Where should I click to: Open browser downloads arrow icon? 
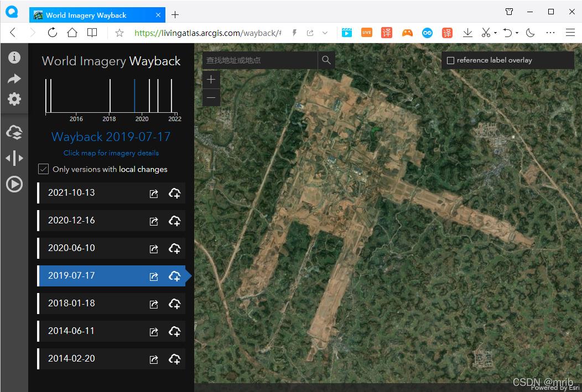coord(467,33)
